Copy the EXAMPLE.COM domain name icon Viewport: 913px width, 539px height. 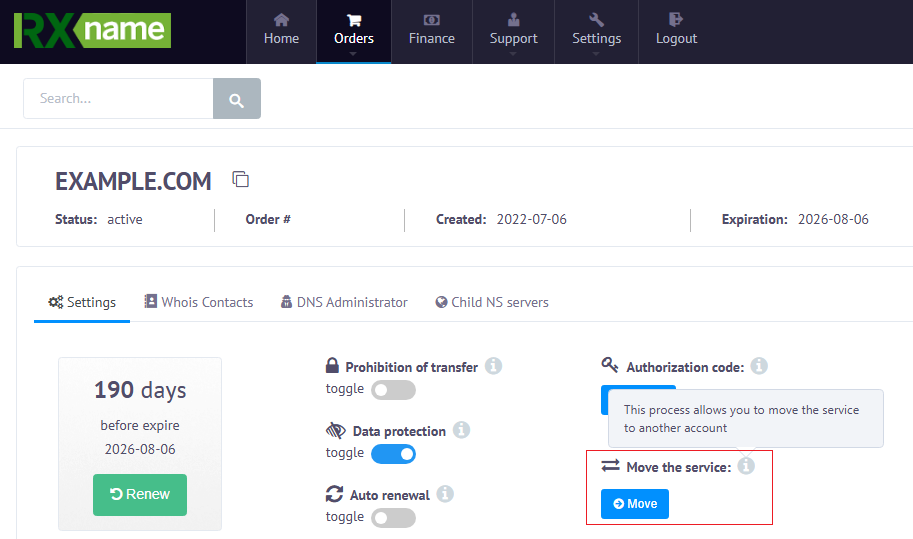click(240, 180)
